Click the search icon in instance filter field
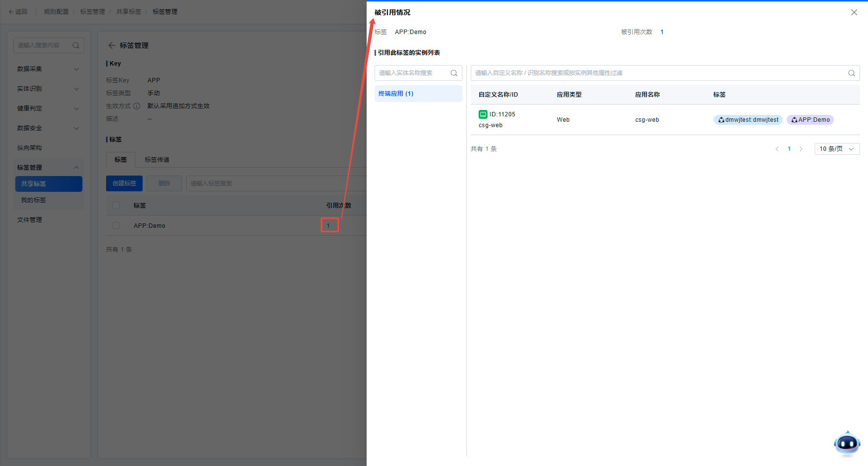The width and height of the screenshot is (868, 466). pyautogui.click(x=851, y=73)
